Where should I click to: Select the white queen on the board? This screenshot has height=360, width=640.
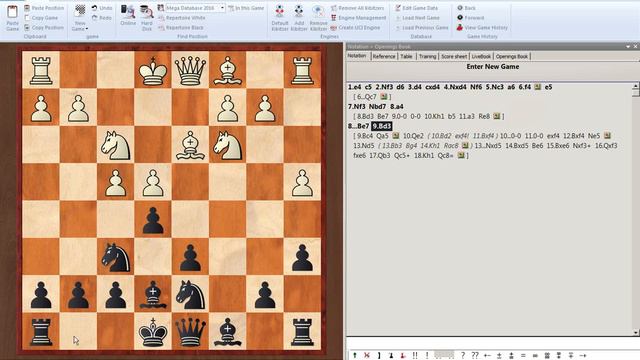190,70
